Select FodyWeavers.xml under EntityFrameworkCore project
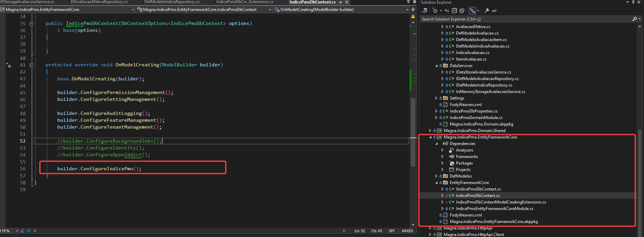 (x=465, y=215)
